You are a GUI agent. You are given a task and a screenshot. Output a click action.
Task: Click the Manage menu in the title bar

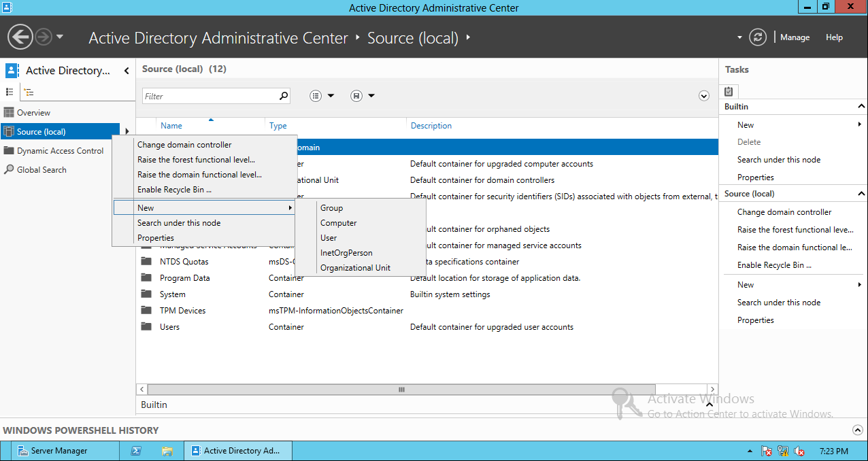(794, 37)
